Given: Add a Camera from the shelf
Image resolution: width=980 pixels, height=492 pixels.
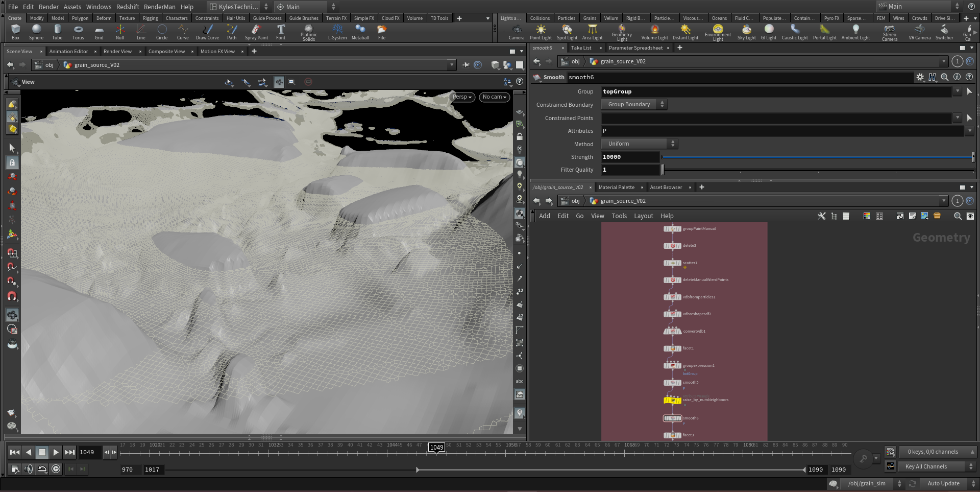Looking at the screenshot, I should pos(517,32).
